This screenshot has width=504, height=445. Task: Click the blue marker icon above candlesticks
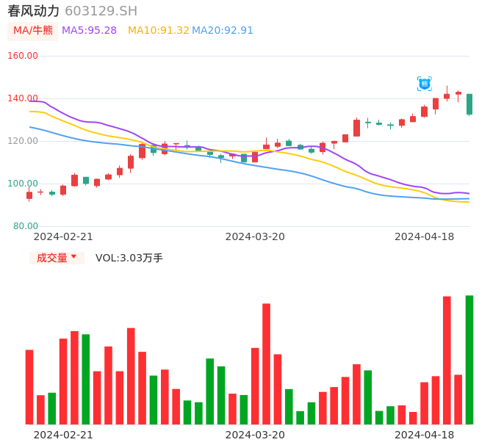tap(424, 84)
